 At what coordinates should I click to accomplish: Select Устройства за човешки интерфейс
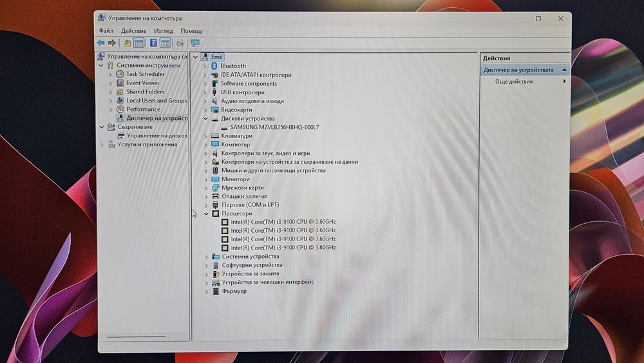(268, 282)
